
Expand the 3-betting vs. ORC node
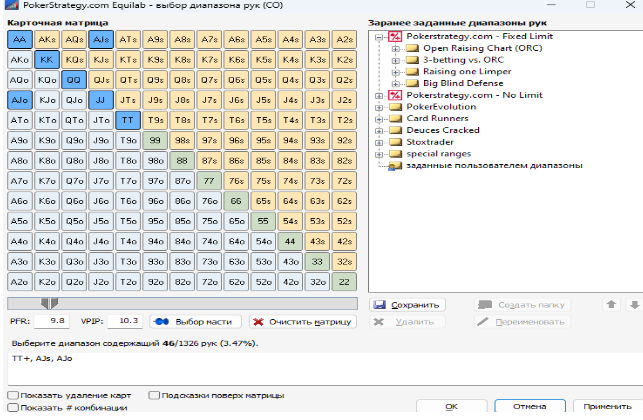(396, 60)
